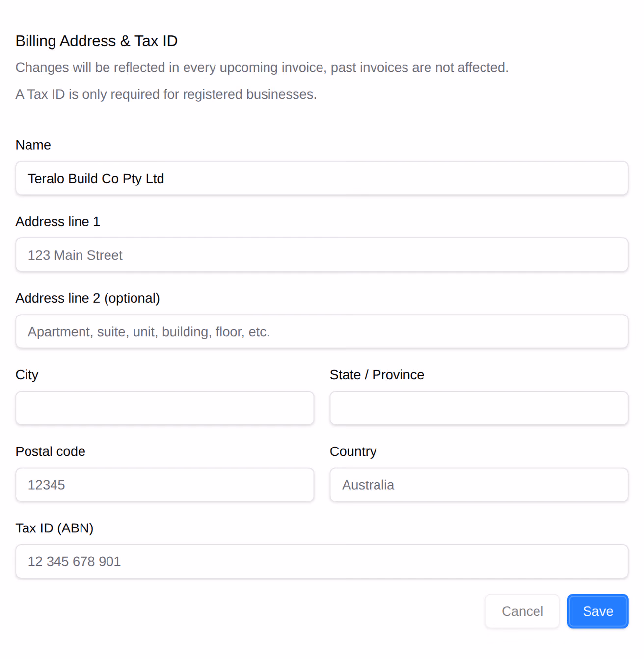Click the 'Name' label text
The height and width of the screenshot is (659, 644).
click(33, 145)
